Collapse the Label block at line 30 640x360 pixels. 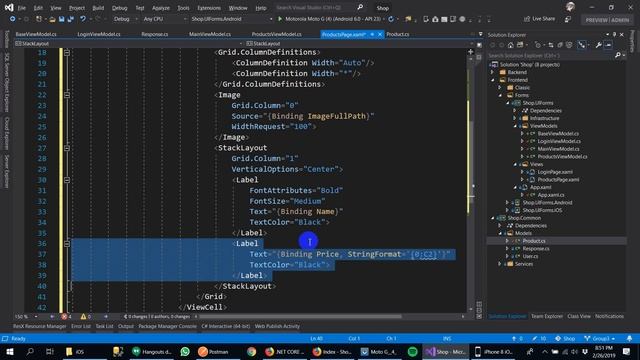tap(67, 180)
